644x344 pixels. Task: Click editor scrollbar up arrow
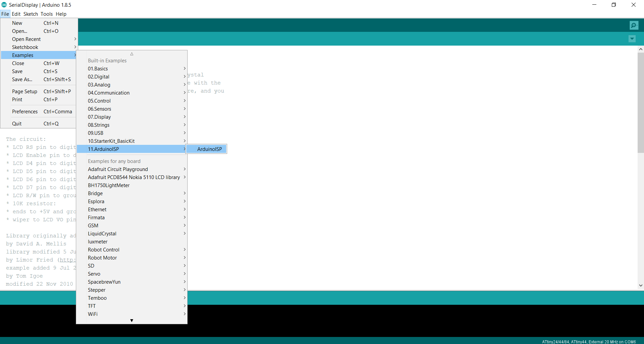641,49
